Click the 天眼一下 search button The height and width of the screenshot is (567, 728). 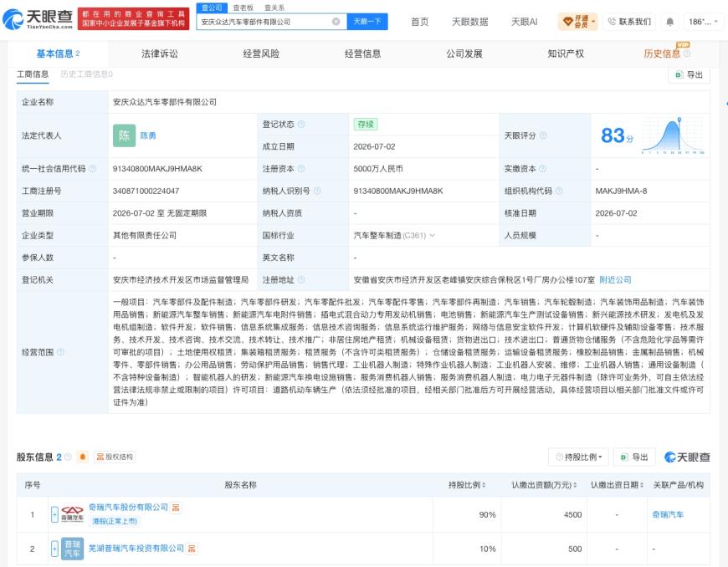point(367,22)
